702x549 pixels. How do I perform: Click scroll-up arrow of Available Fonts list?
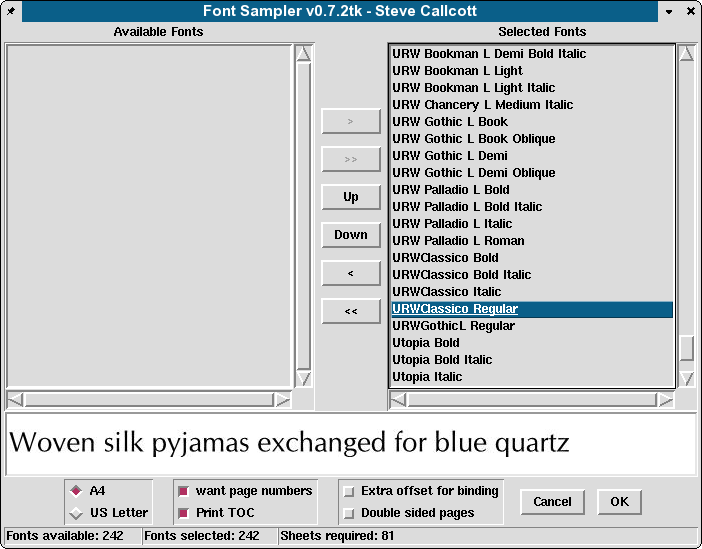pyautogui.click(x=304, y=54)
